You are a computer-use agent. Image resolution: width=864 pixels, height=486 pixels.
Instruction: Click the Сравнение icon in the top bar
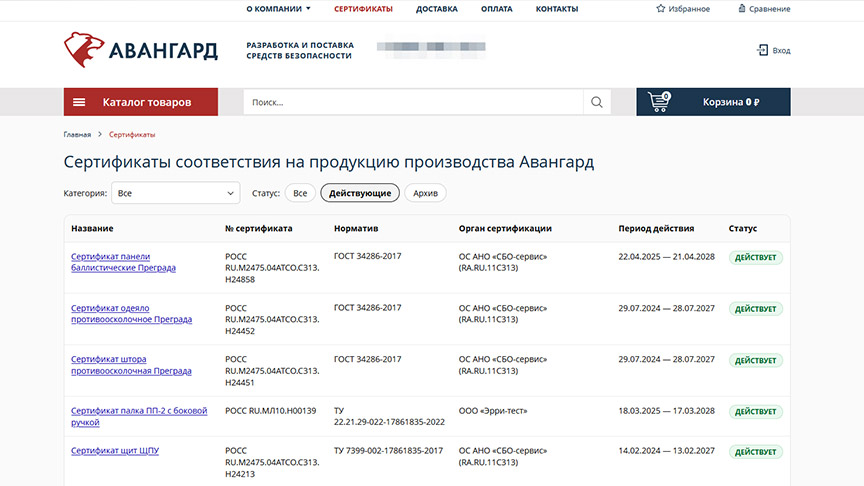(x=742, y=8)
